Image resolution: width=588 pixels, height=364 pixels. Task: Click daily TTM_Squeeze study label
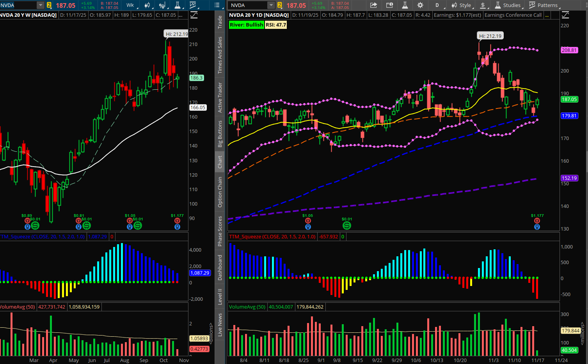point(272,237)
